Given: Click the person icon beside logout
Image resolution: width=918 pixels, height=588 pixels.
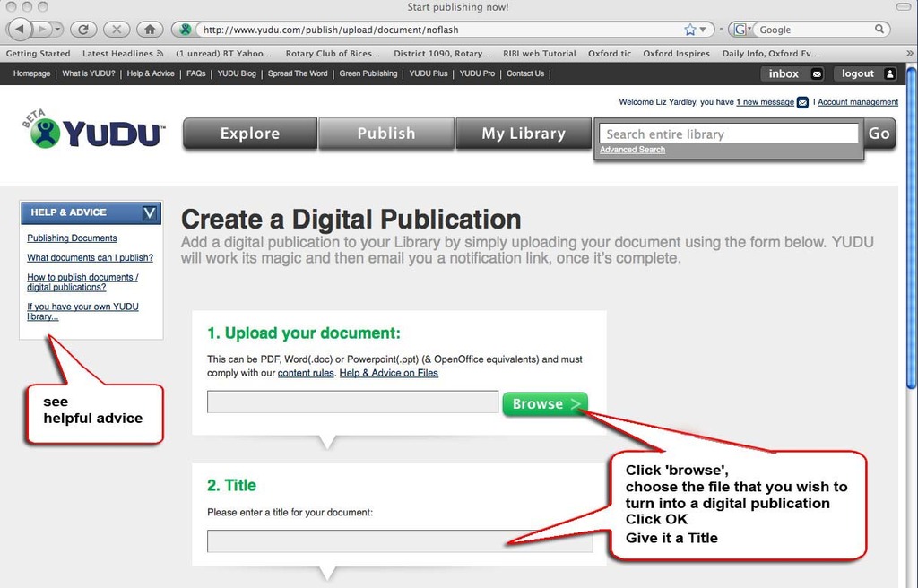Looking at the screenshot, I should 889,73.
